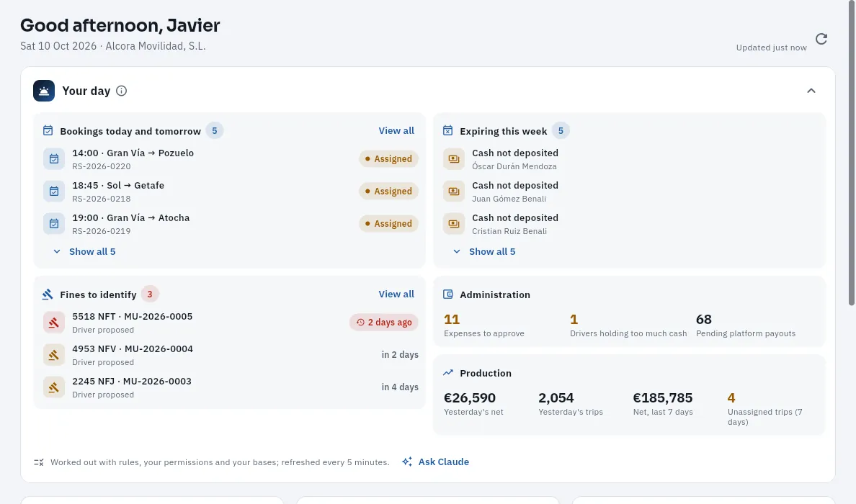Open the info icon beside Your day
The width and height of the screenshot is (856, 504).
click(x=121, y=91)
